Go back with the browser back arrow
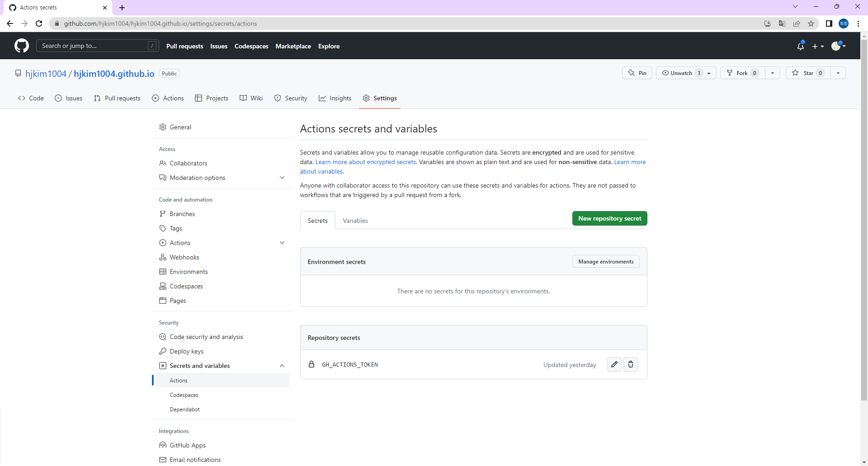Image resolution: width=868 pixels, height=466 pixels. 10,24
